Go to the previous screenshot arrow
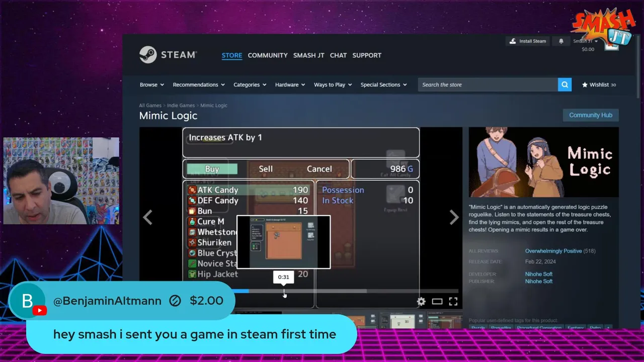 click(x=147, y=217)
